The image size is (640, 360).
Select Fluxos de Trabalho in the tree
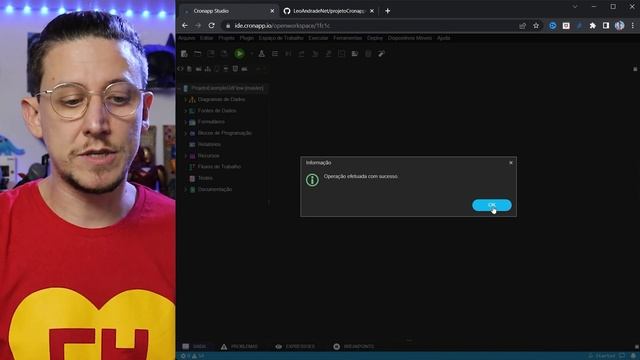219,167
